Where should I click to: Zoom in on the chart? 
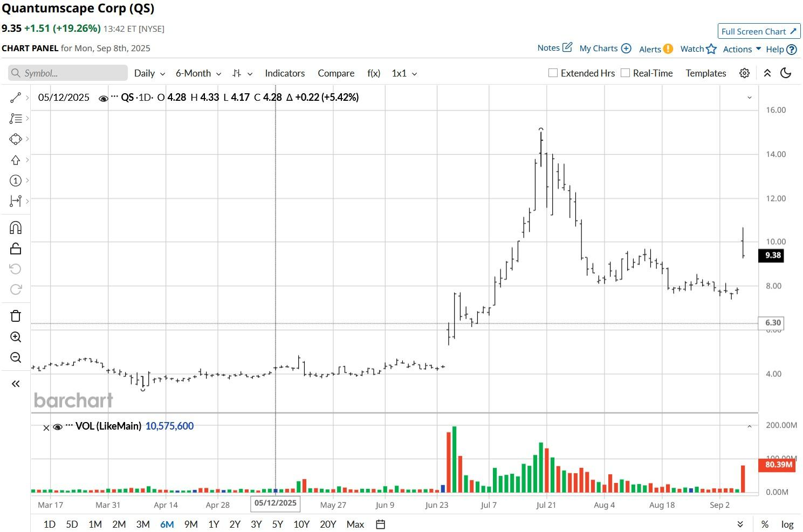click(x=16, y=337)
